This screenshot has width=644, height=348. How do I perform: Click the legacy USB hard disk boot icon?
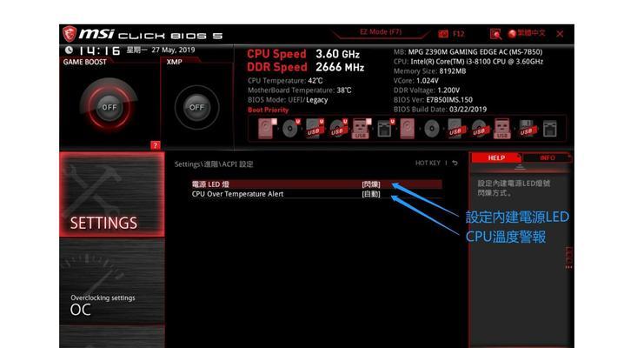(455, 129)
